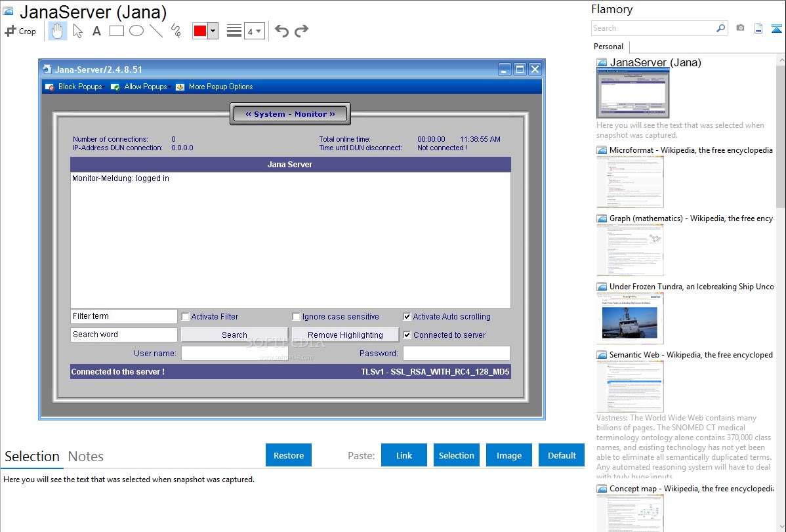This screenshot has height=532, width=786.
Task: Click the Connected to the server ! status
Action: 118,372
